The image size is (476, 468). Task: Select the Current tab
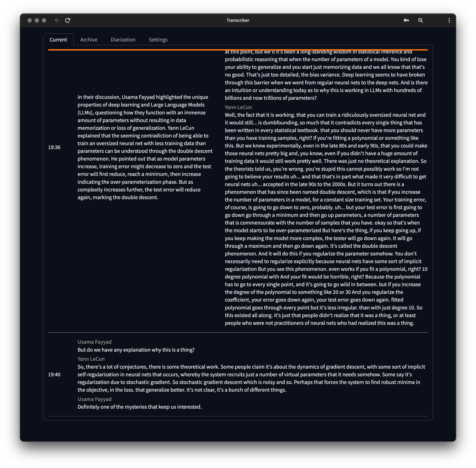point(58,40)
